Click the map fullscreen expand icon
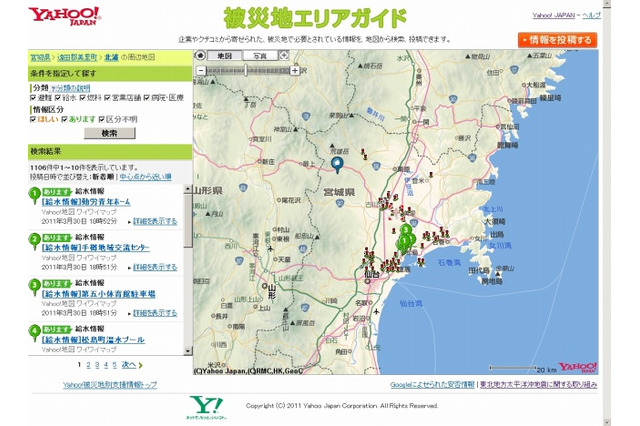Image resolution: width=640 pixels, height=426 pixels. coord(284,55)
